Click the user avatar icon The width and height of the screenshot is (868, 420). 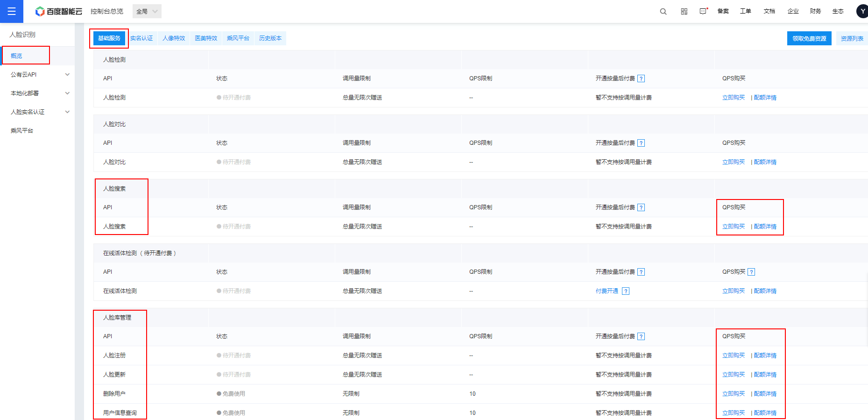click(862, 11)
